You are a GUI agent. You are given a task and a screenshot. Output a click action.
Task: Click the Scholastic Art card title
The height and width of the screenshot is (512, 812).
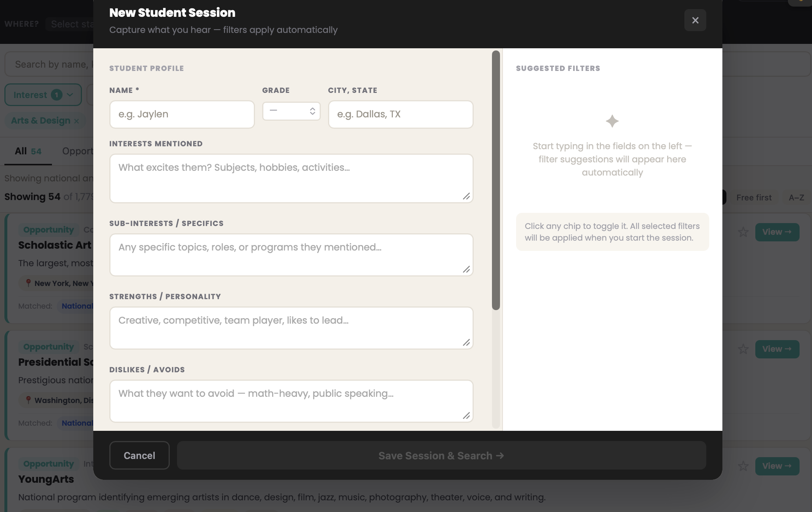tap(55, 245)
